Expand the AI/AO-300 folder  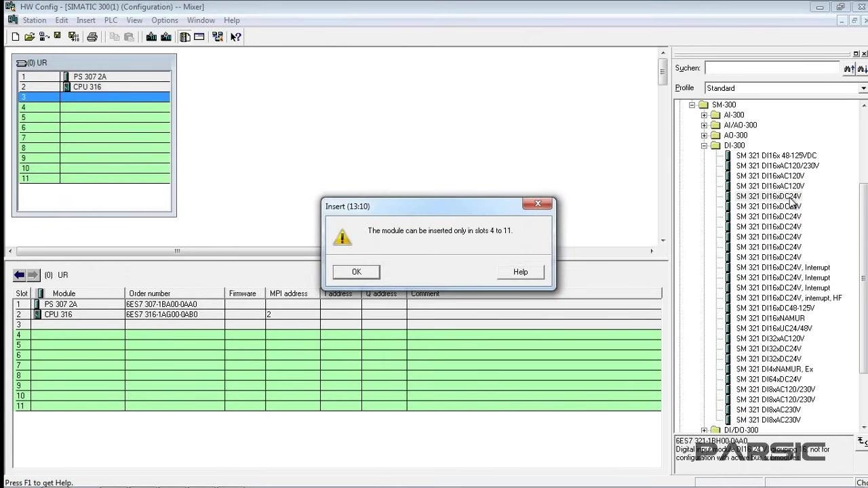point(704,125)
